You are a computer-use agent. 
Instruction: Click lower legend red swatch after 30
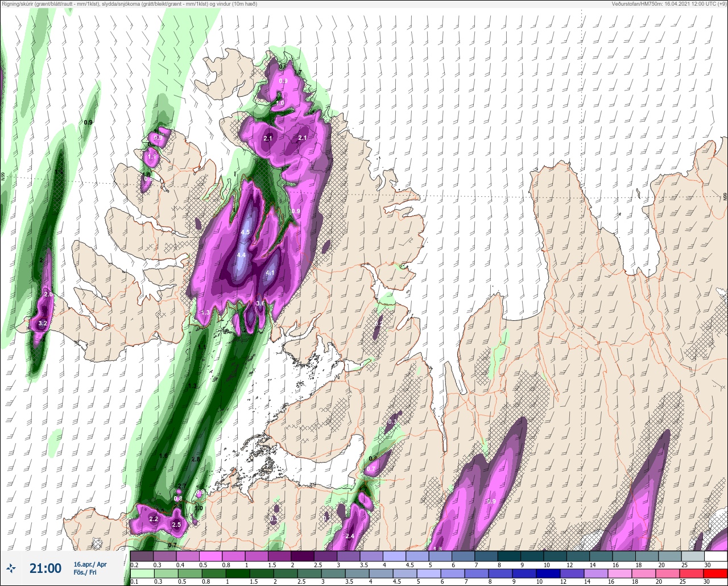click(715, 573)
